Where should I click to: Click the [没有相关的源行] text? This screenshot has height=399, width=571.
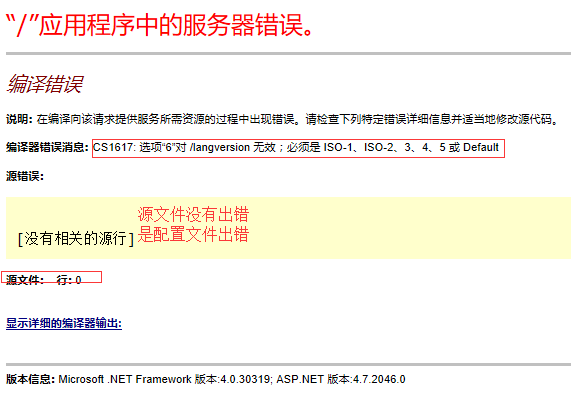(x=76, y=239)
